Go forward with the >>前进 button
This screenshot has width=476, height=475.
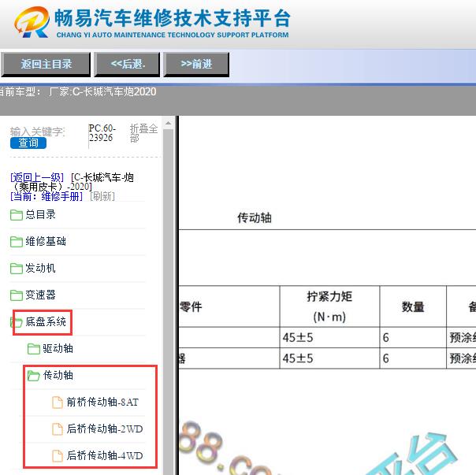click(x=196, y=65)
